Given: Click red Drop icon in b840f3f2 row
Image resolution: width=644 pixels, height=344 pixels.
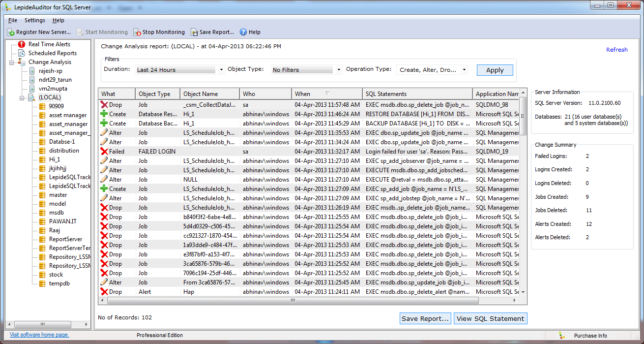Looking at the screenshot, I should [x=104, y=217].
